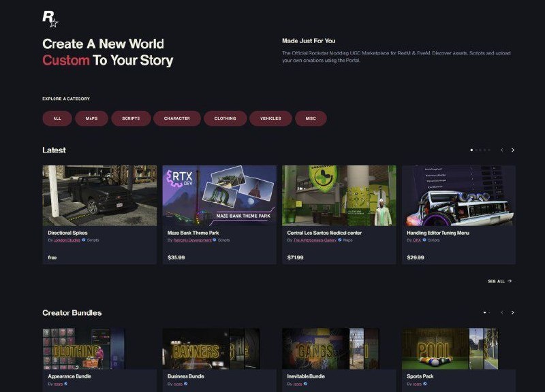
Task: Click the Sports Pack title
Action: click(420, 376)
